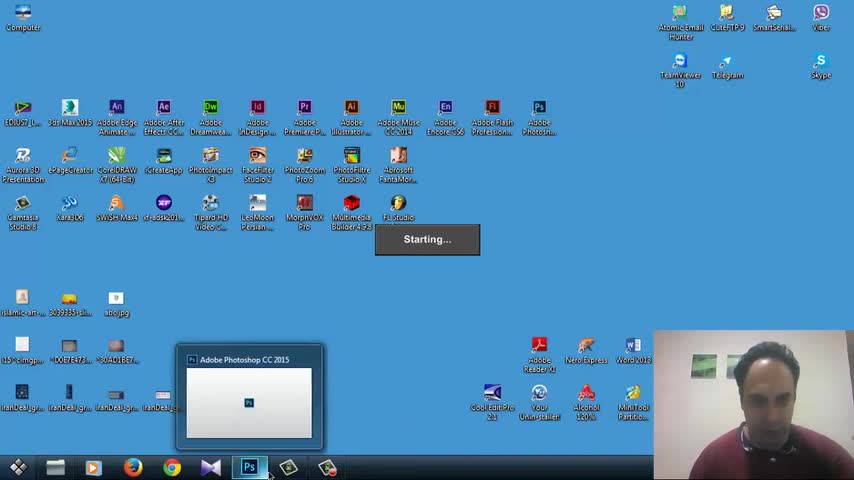Image resolution: width=854 pixels, height=480 pixels.
Task: Launch Xara3D6 shortcut
Action: point(70,208)
